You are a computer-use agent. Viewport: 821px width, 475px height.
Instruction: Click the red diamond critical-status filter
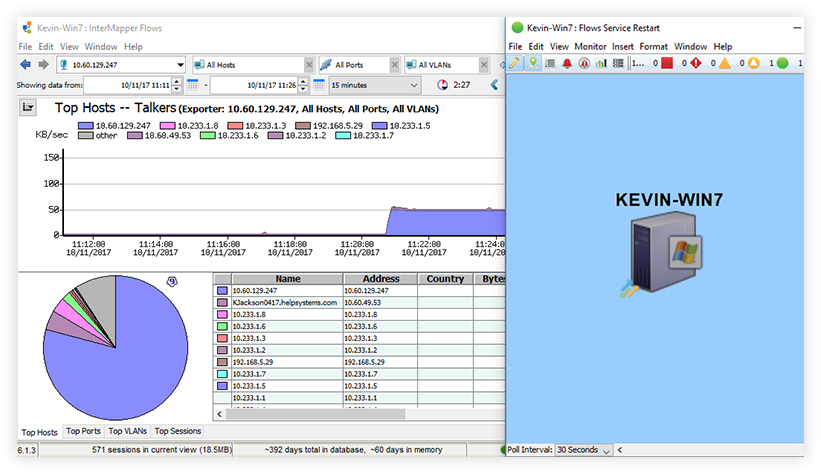[x=695, y=63]
